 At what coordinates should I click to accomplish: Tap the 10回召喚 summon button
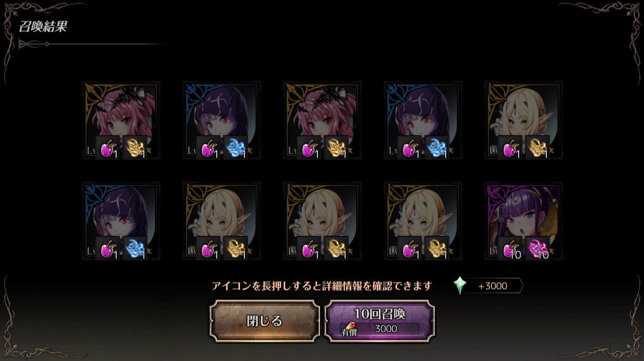(x=379, y=321)
